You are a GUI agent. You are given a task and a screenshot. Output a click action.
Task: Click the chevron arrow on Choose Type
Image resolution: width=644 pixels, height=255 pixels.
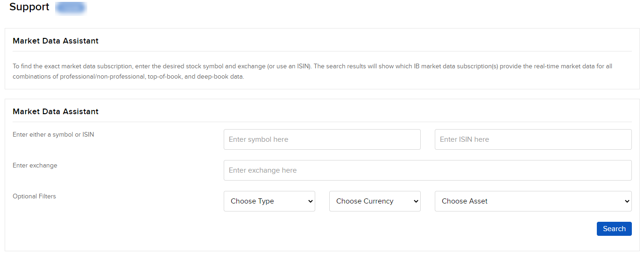tap(310, 201)
